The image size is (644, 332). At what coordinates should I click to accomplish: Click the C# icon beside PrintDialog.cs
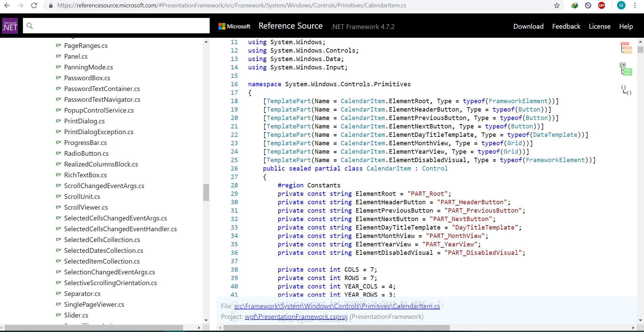(x=58, y=121)
